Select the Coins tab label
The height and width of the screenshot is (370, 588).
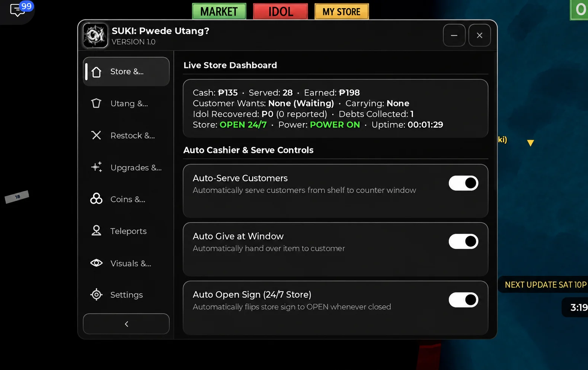[x=128, y=199]
